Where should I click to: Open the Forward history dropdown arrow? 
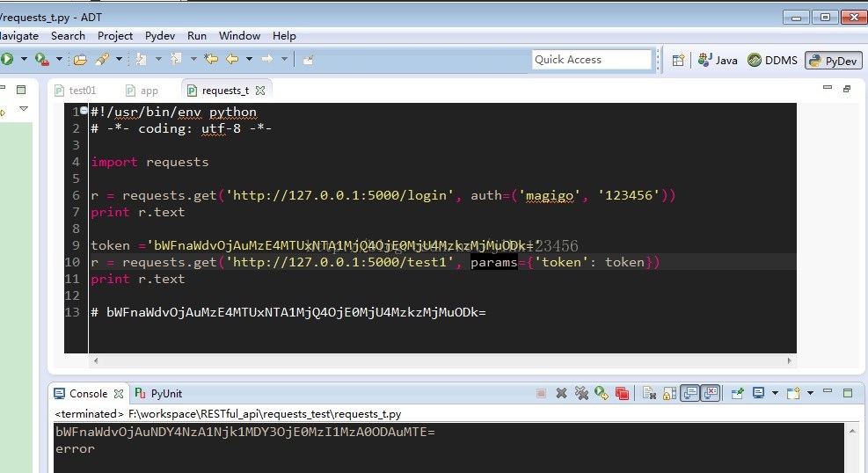coord(284,59)
